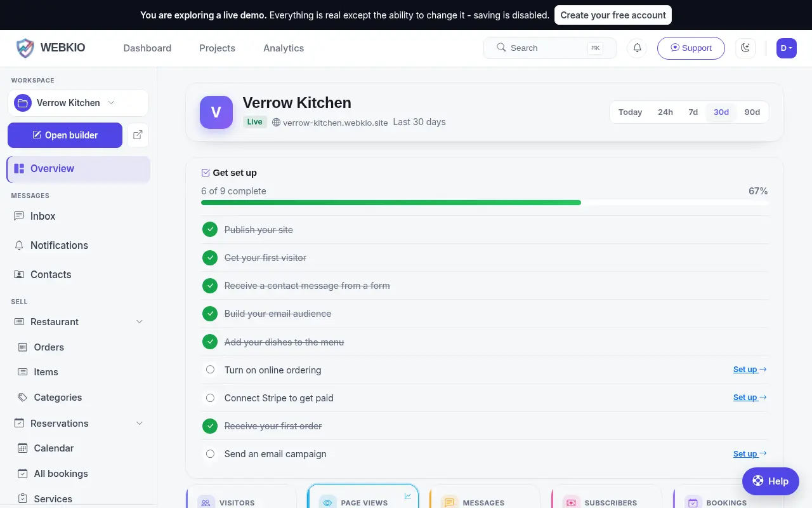
Task: Check the Connect Stripe to get paid circle
Action: [x=210, y=398]
